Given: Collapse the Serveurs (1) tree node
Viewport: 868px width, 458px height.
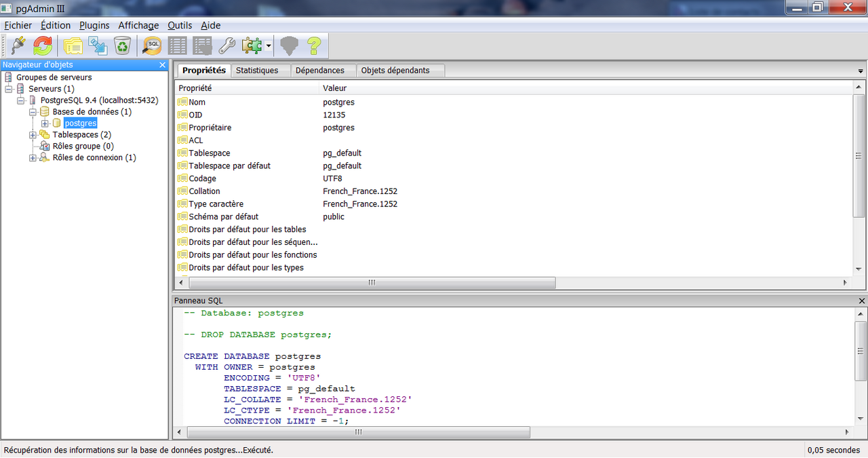Looking at the screenshot, I should (9, 89).
